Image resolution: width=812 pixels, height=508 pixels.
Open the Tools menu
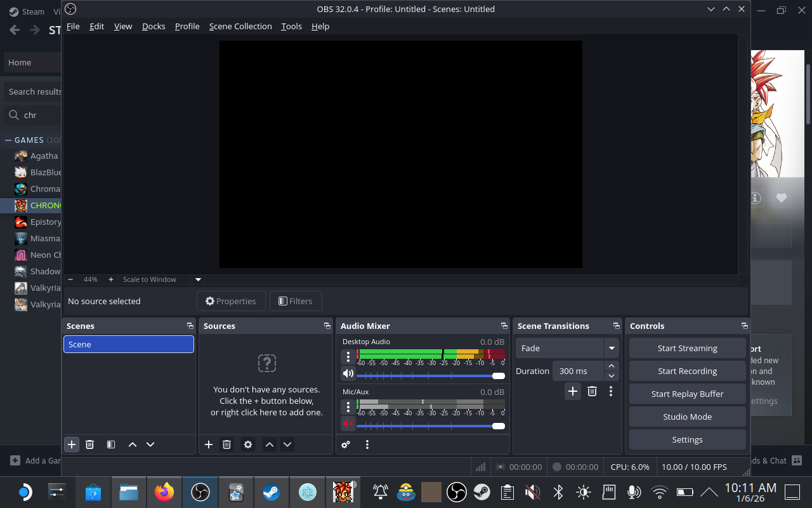[291, 26]
